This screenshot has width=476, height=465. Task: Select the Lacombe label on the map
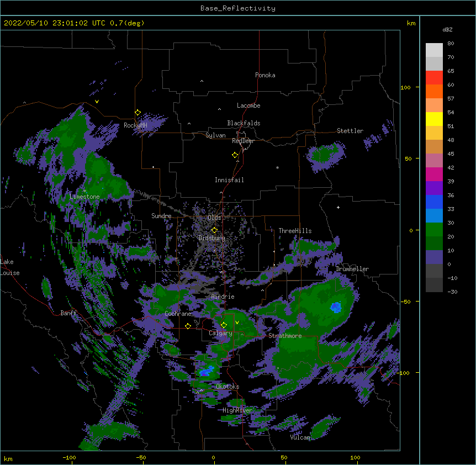248,105
